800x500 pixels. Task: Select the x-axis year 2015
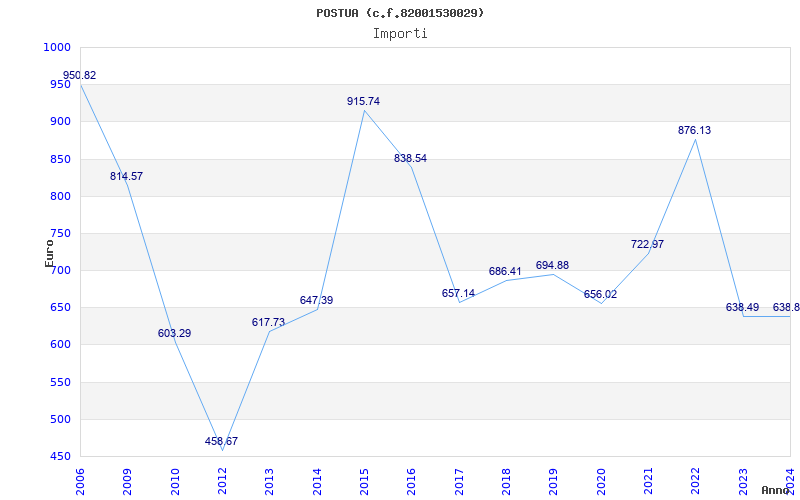(x=364, y=481)
